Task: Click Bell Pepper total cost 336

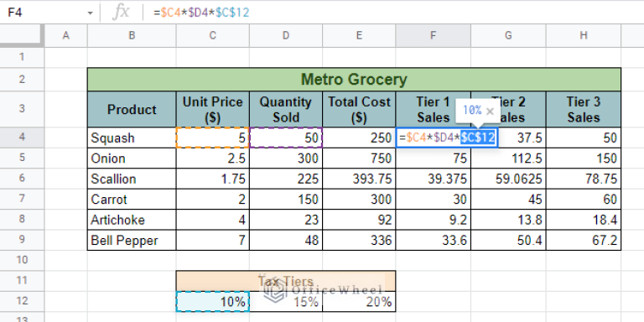Action: tap(359, 241)
